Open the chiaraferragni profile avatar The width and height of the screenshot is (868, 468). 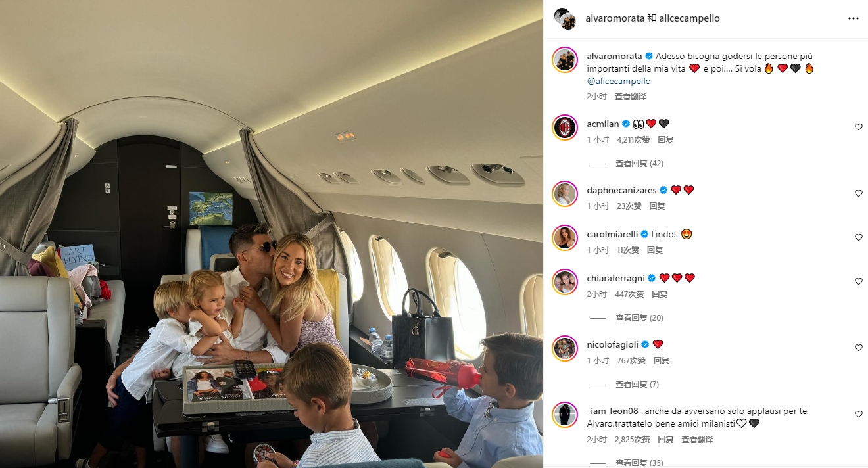tap(565, 282)
